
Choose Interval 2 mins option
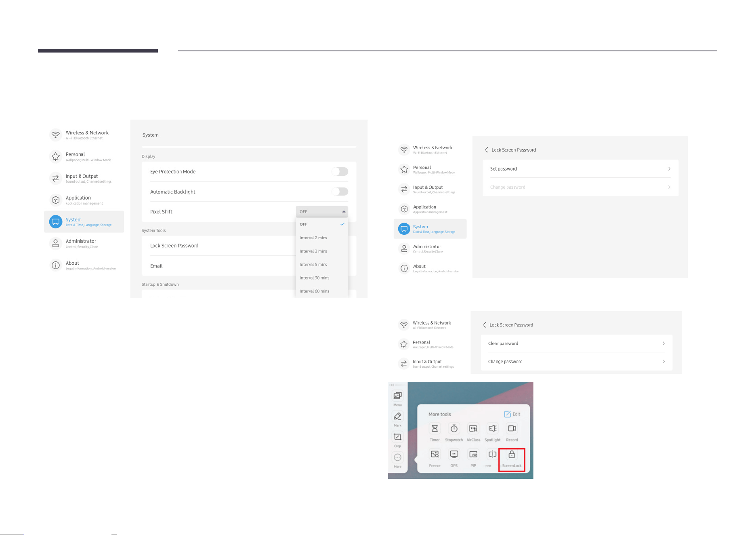(322, 238)
